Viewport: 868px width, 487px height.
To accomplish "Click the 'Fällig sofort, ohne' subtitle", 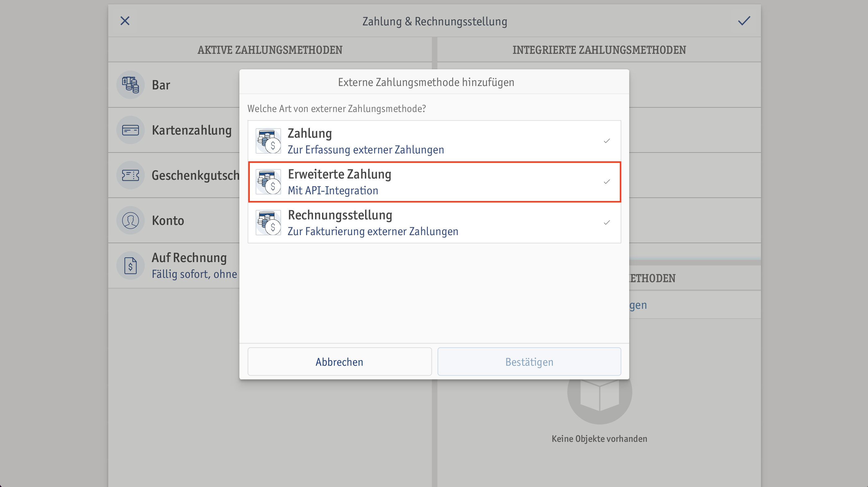I will [195, 274].
